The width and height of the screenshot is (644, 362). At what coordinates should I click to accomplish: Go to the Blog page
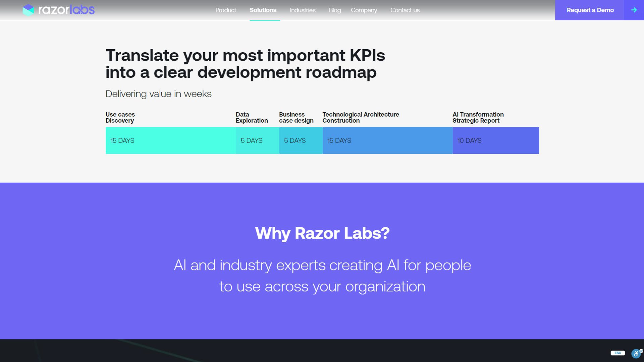(x=334, y=10)
